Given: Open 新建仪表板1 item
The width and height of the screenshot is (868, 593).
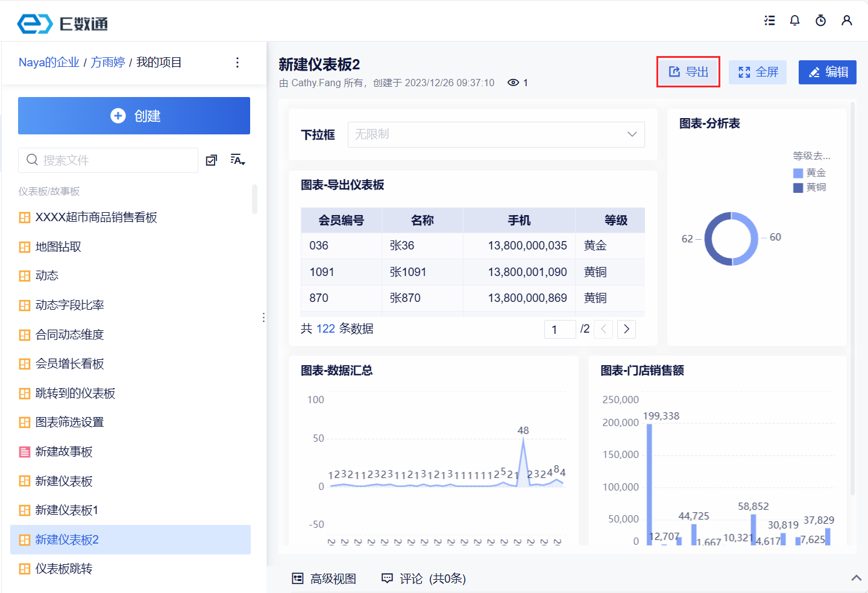Looking at the screenshot, I should (x=67, y=510).
